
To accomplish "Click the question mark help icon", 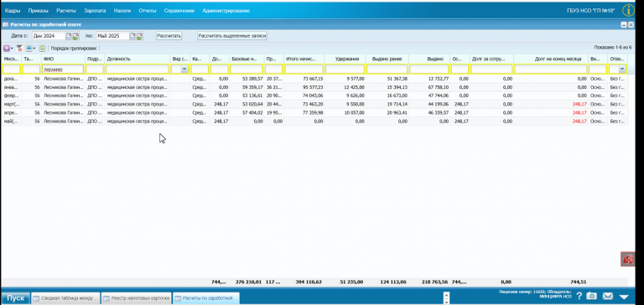I will click(579, 296).
